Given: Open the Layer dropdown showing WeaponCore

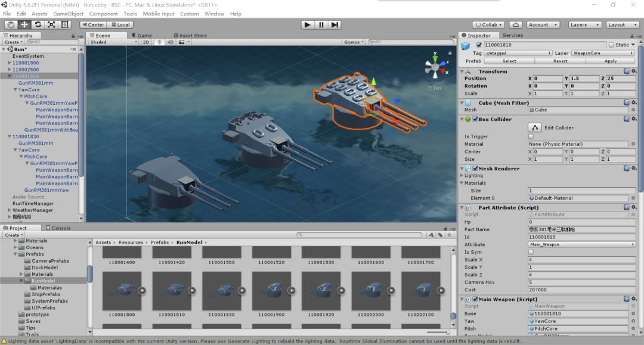Looking at the screenshot, I should pyautogui.click(x=603, y=53).
